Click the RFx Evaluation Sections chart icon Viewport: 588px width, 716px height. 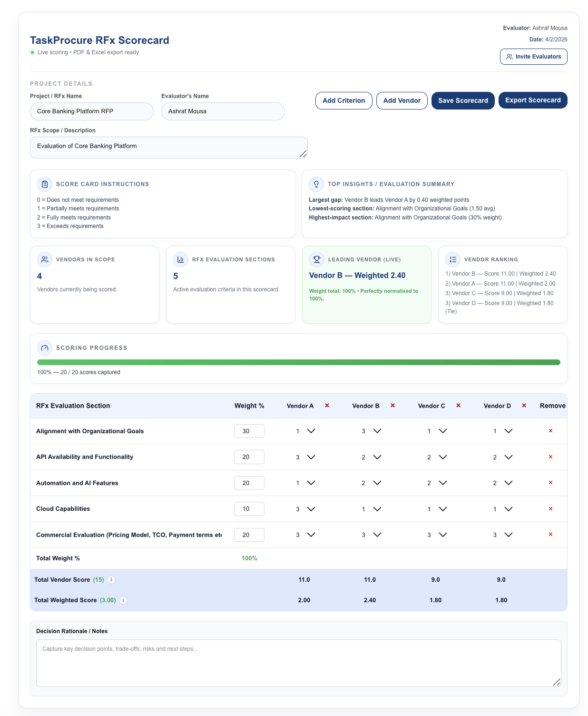pos(181,259)
